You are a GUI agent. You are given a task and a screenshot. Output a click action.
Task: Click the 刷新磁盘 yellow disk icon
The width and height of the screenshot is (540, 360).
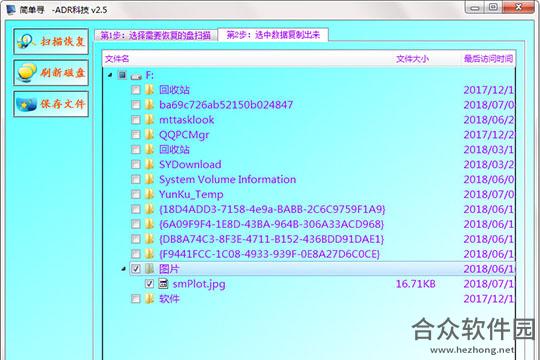27,73
